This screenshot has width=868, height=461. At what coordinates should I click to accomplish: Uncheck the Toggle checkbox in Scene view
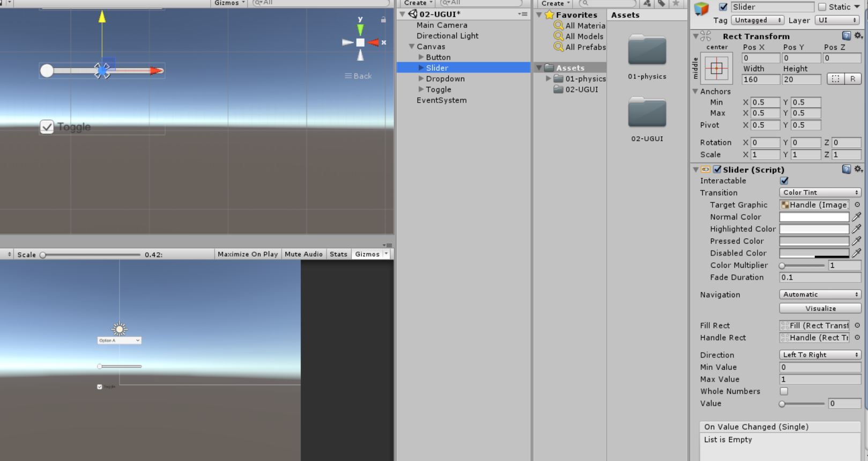pos(47,127)
